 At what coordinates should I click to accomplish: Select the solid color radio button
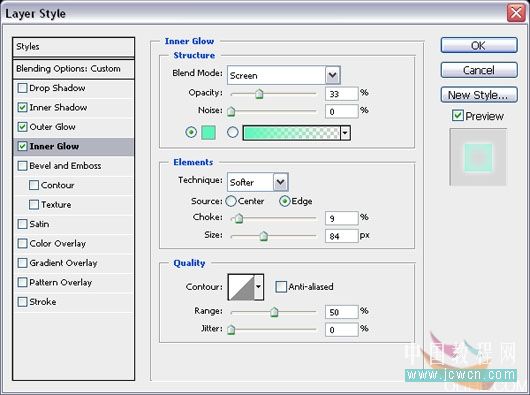(191, 132)
